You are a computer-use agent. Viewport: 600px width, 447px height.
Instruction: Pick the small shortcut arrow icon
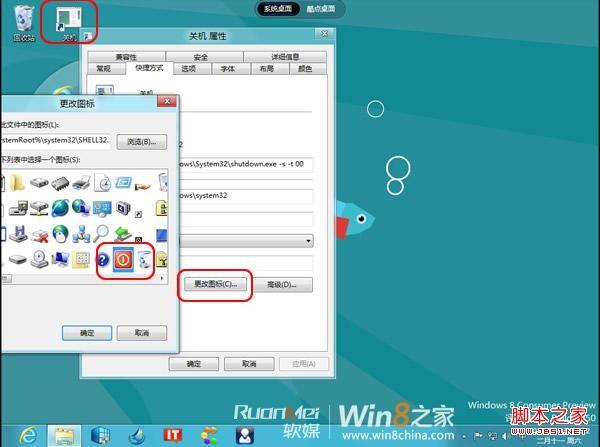139,214
